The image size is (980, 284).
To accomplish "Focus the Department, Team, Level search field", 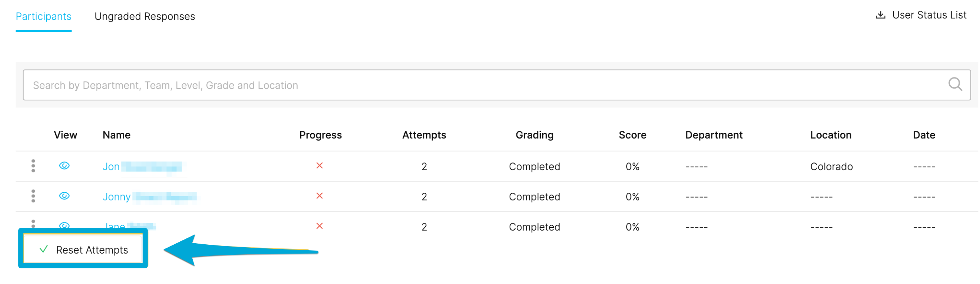I will (x=497, y=85).
